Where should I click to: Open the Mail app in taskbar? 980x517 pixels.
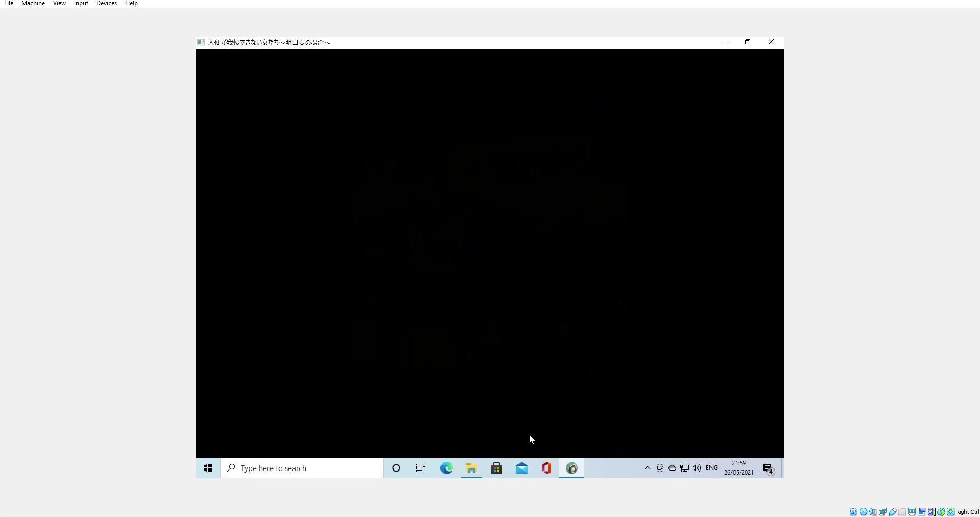pyautogui.click(x=521, y=468)
